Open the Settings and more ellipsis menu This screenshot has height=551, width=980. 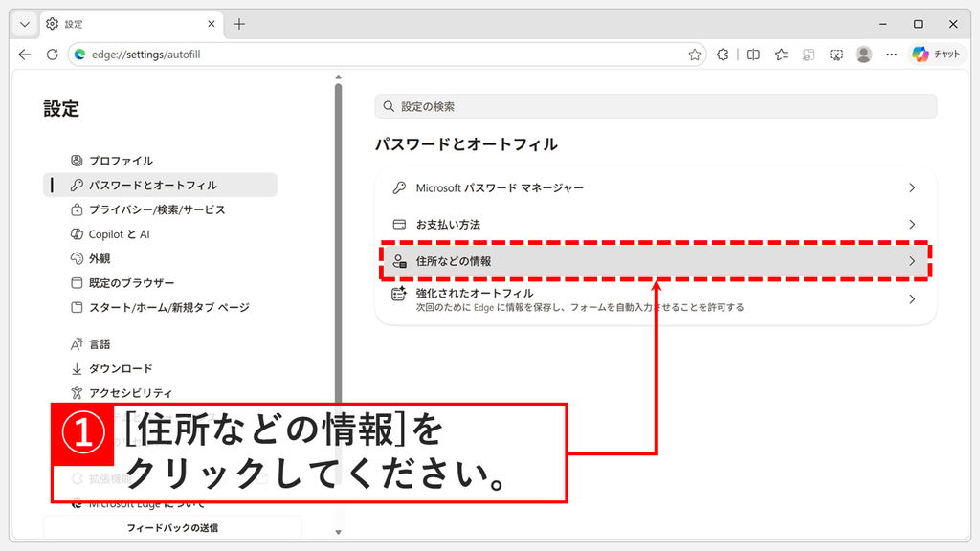click(891, 55)
